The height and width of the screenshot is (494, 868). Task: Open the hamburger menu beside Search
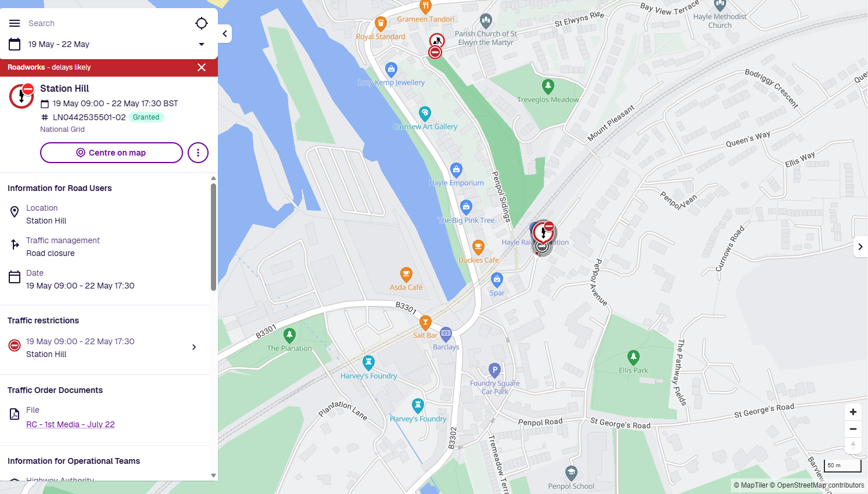pos(15,23)
